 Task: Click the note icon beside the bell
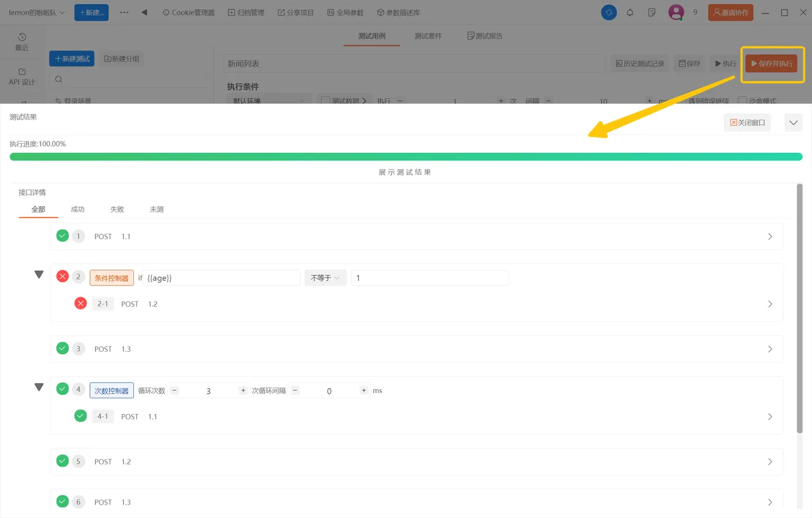(x=652, y=12)
